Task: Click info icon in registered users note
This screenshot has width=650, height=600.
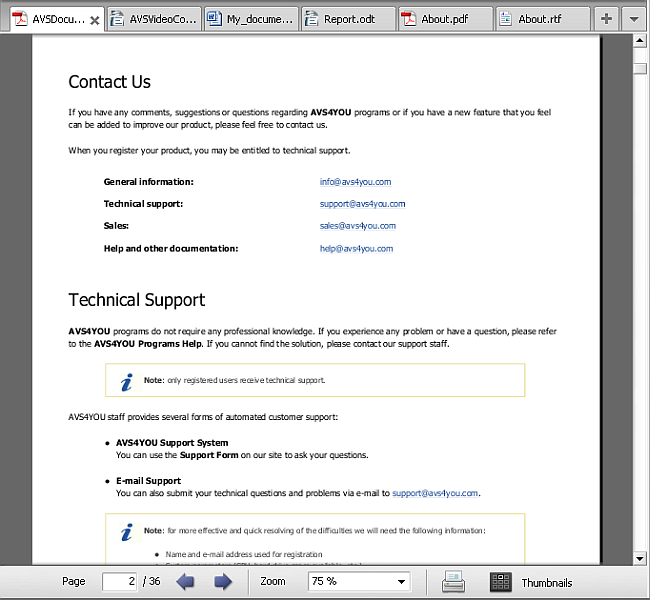Action: [127, 382]
